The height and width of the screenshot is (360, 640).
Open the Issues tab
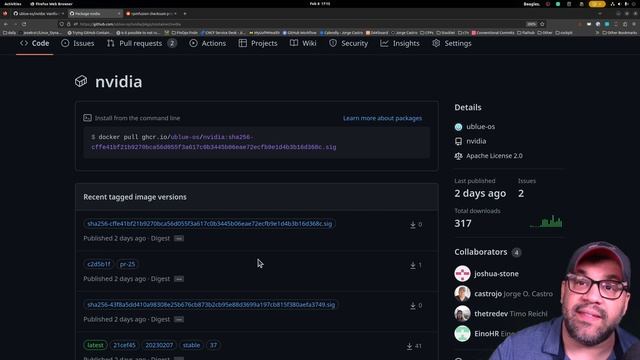78,43
